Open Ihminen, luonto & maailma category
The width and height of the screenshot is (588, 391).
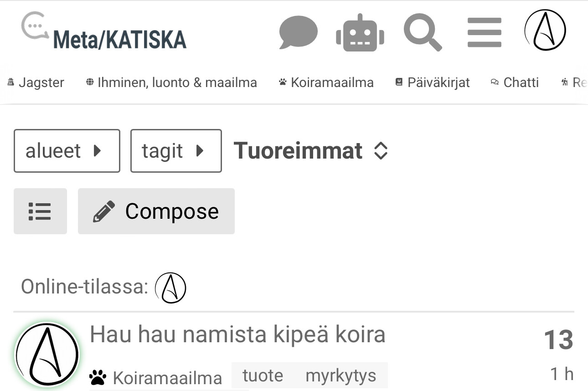click(171, 82)
